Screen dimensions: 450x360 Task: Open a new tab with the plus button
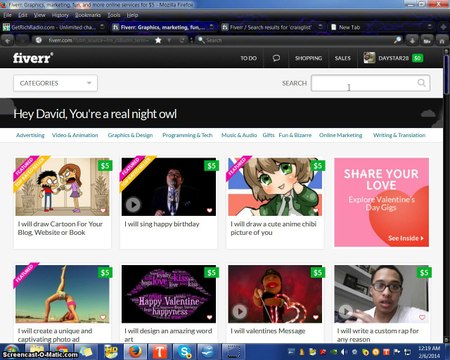(x=443, y=27)
